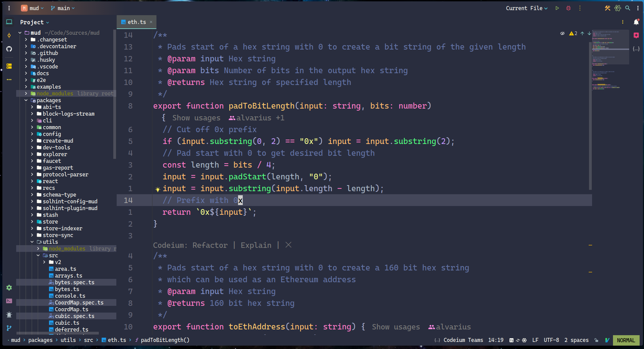The image size is (644, 349).
Task: Open the terminal tool window icon
Action: tap(9, 301)
